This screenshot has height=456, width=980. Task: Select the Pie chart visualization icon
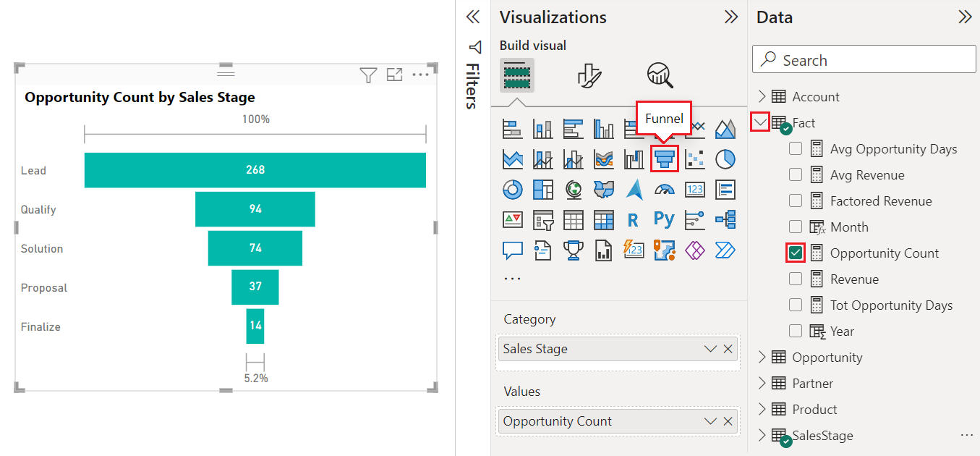[x=725, y=159]
